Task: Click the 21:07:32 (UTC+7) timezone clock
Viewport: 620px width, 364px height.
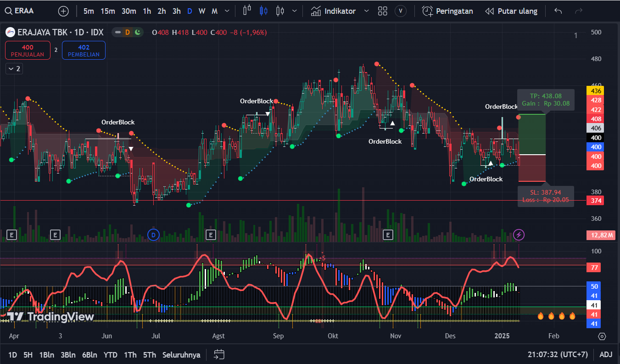Action: (x=558, y=355)
